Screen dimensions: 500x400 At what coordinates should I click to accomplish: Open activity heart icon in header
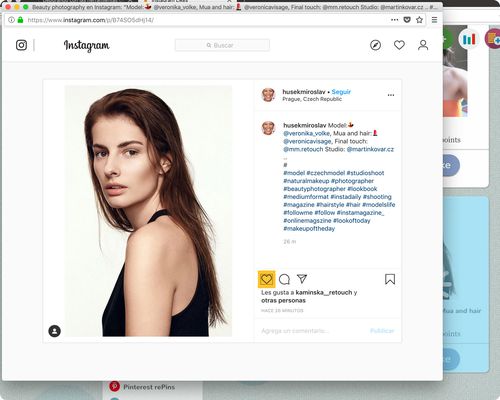[x=399, y=45]
